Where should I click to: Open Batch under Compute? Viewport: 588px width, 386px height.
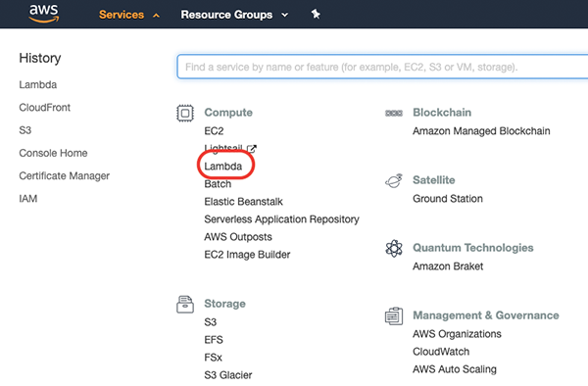click(218, 184)
